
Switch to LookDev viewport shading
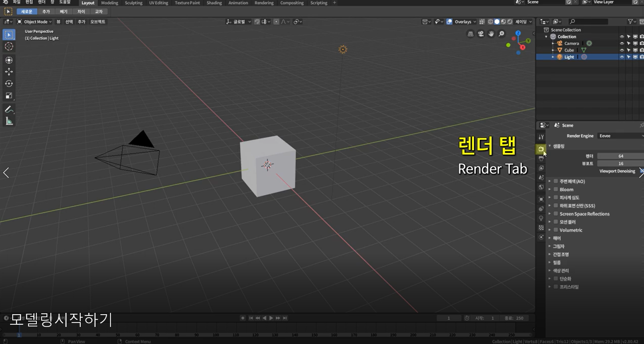[x=503, y=21]
